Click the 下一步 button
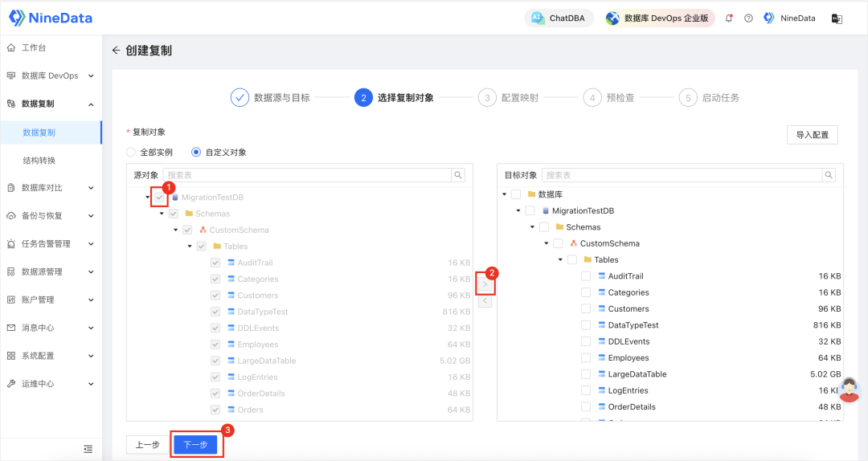 coord(195,445)
